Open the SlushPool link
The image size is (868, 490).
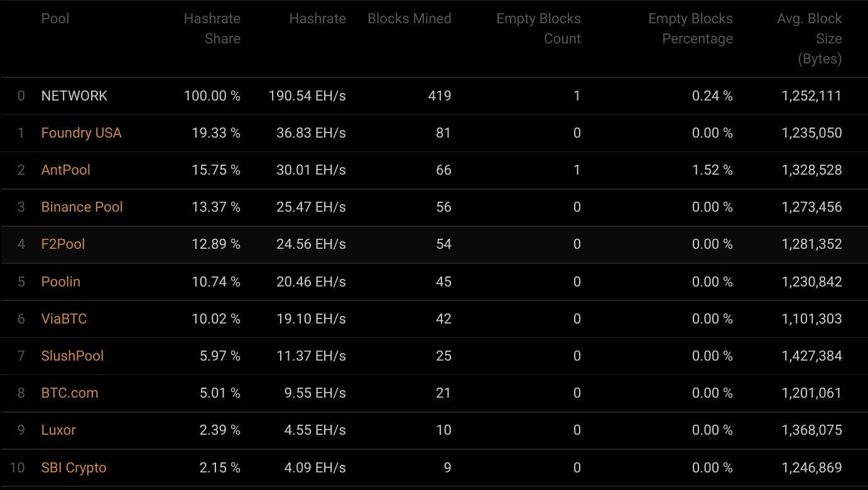pyautogui.click(x=72, y=356)
